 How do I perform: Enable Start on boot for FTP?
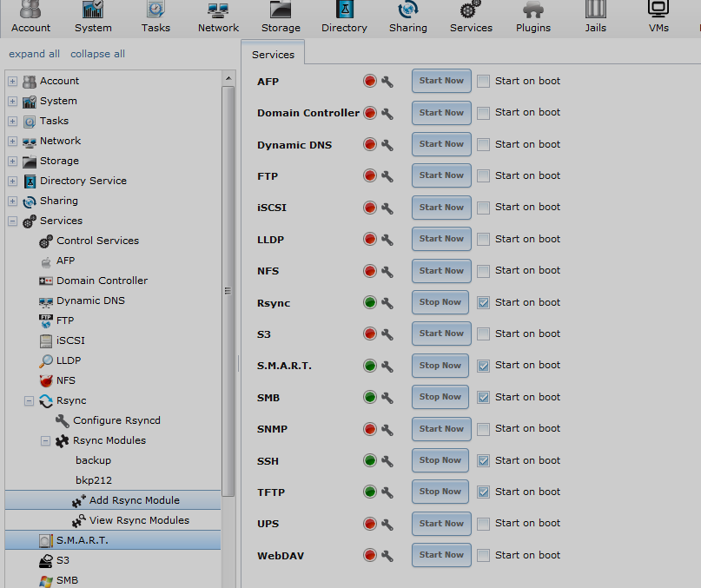pos(483,175)
